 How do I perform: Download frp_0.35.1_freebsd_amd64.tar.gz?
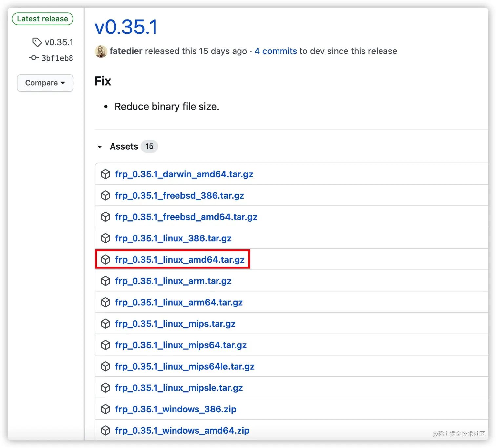(186, 217)
